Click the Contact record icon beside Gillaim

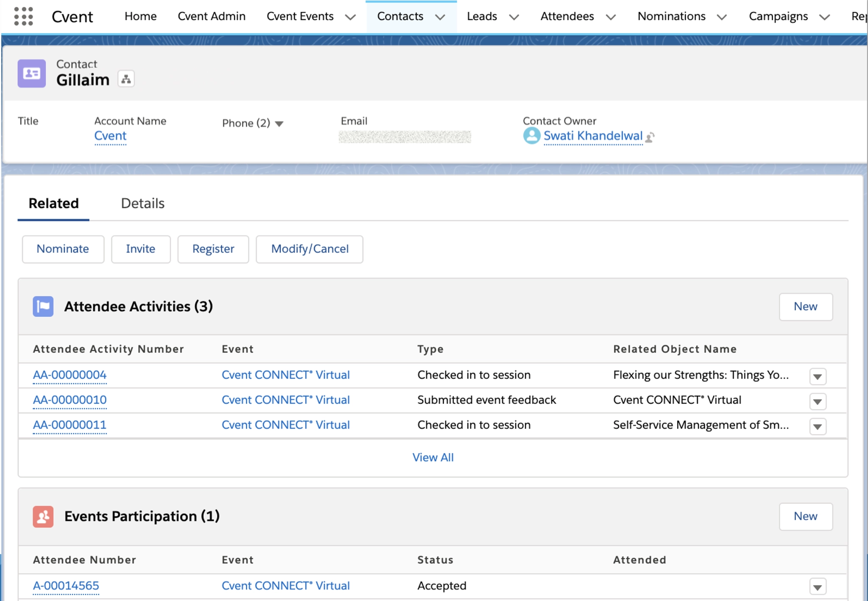(32, 73)
